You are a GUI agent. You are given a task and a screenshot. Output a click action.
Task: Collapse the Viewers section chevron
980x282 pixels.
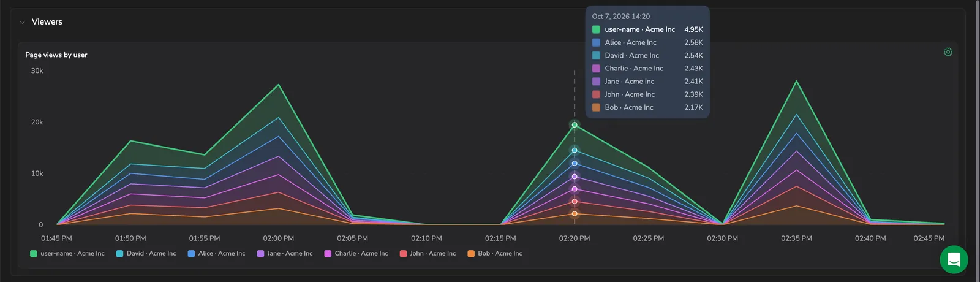click(23, 22)
